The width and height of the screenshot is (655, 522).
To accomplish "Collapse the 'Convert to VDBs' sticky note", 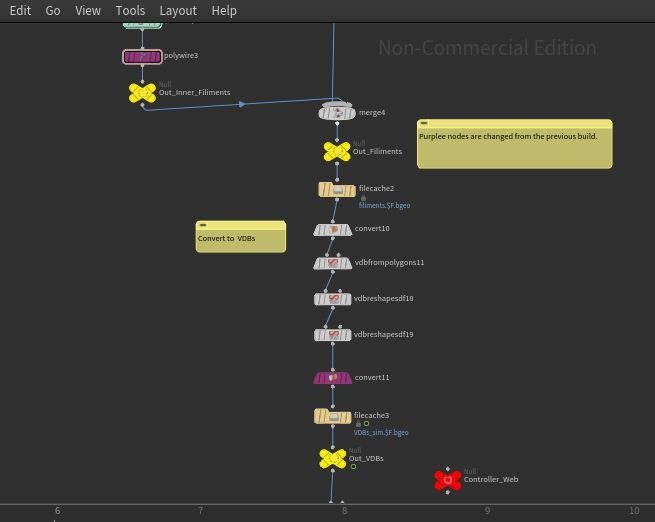I will tap(203, 226).
